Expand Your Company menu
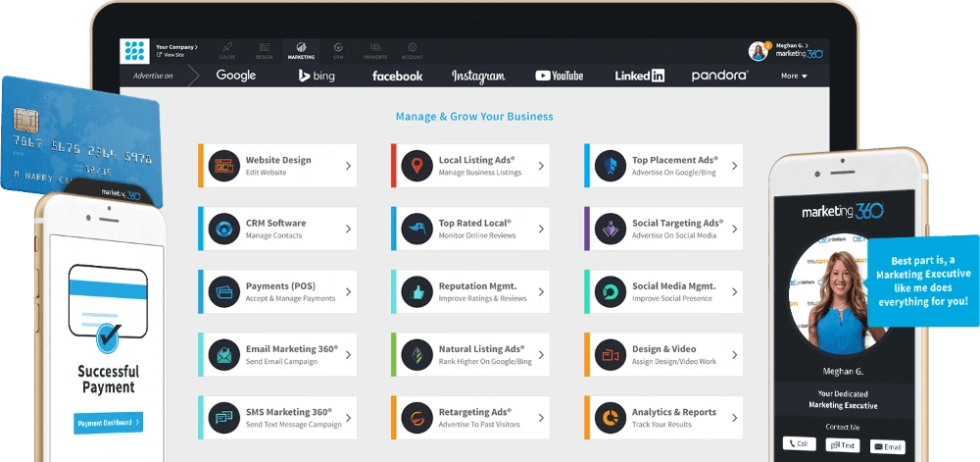 click(x=176, y=47)
